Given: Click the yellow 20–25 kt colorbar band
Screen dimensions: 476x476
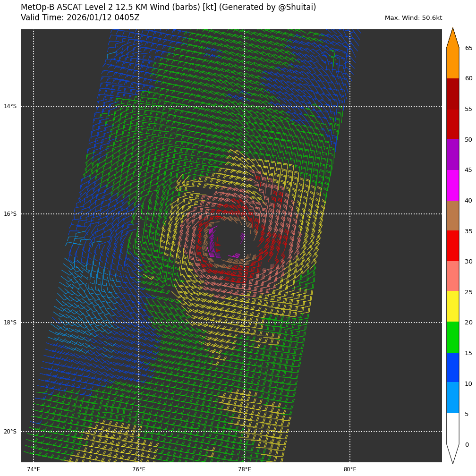Looking at the screenshot, I should coord(452,306).
